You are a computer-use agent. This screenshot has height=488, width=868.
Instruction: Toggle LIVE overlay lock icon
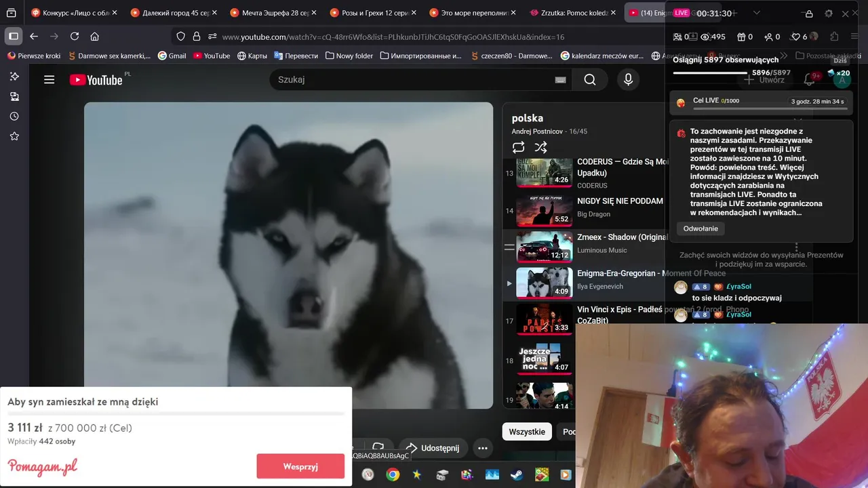[x=809, y=14]
